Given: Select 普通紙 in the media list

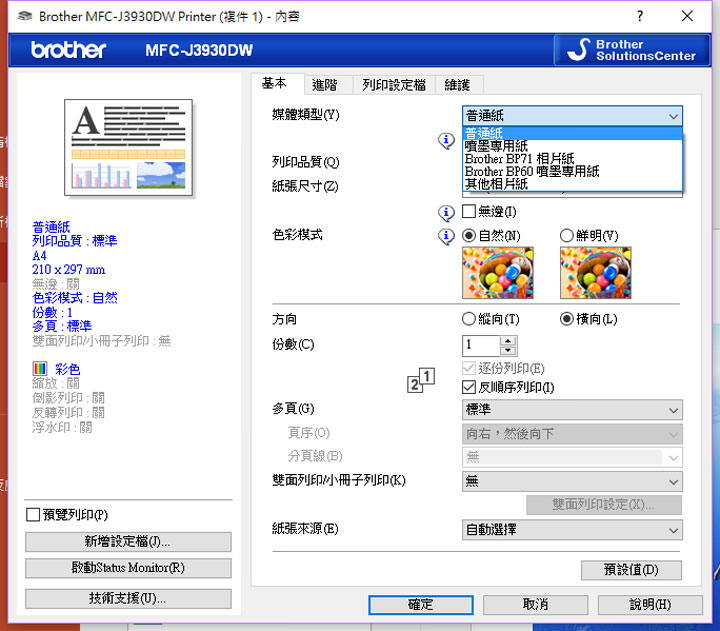Looking at the screenshot, I should click(x=572, y=134).
